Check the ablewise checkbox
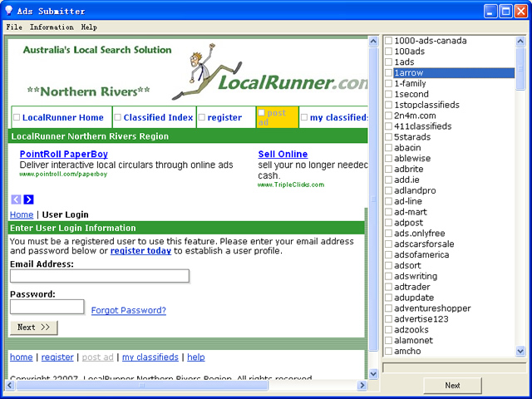This screenshot has width=532, height=399. pyautogui.click(x=388, y=158)
